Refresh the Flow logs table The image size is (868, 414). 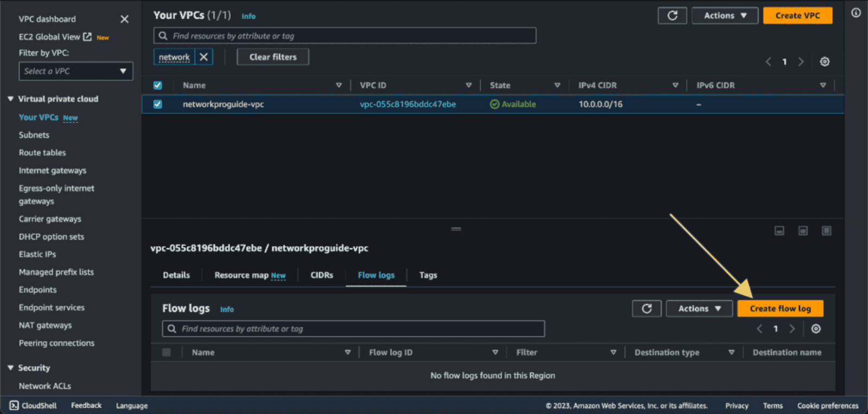click(646, 309)
